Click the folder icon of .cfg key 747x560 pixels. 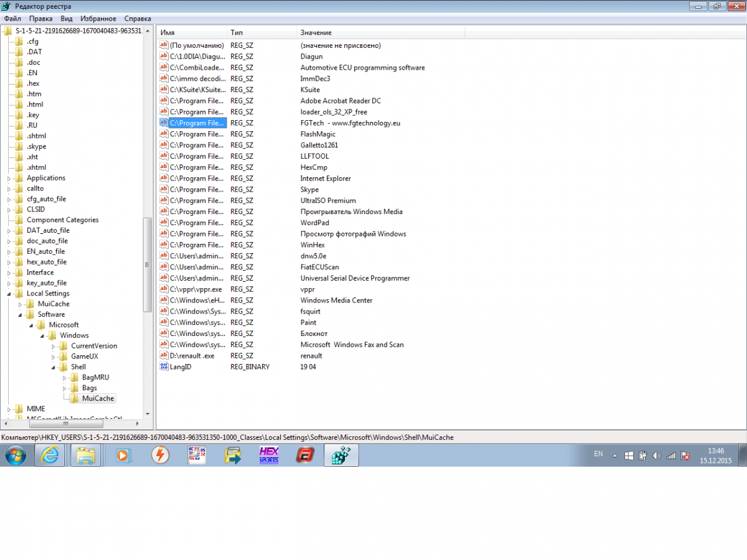pyautogui.click(x=20, y=41)
